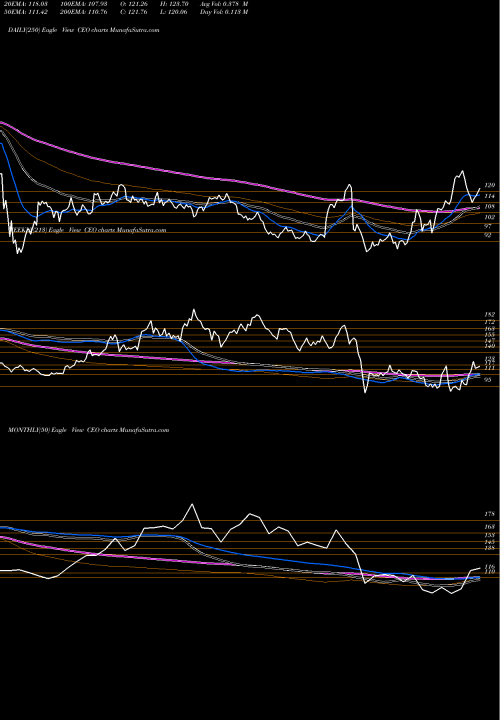The width and height of the screenshot is (500, 720).
Task: Click the 92 price label on daily chart
Action: tap(488, 235)
